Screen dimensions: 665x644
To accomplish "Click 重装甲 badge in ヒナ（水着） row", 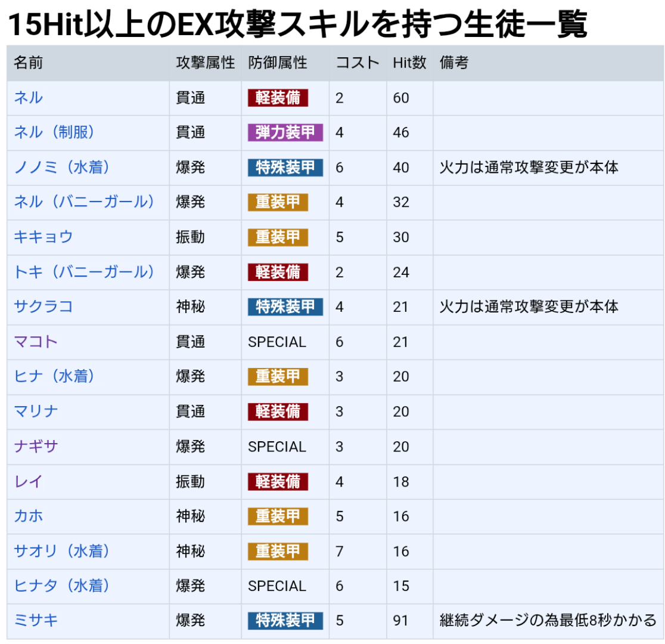I will pyautogui.click(x=278, y=376).
